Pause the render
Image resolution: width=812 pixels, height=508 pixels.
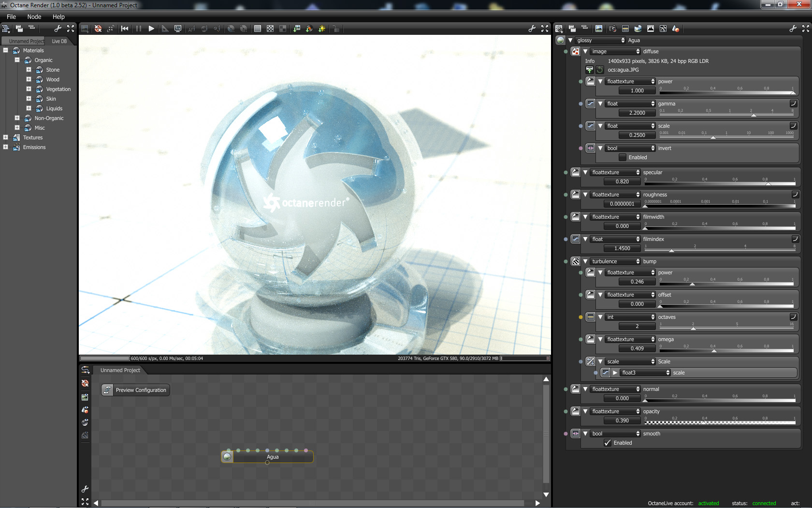pos(139,29)
